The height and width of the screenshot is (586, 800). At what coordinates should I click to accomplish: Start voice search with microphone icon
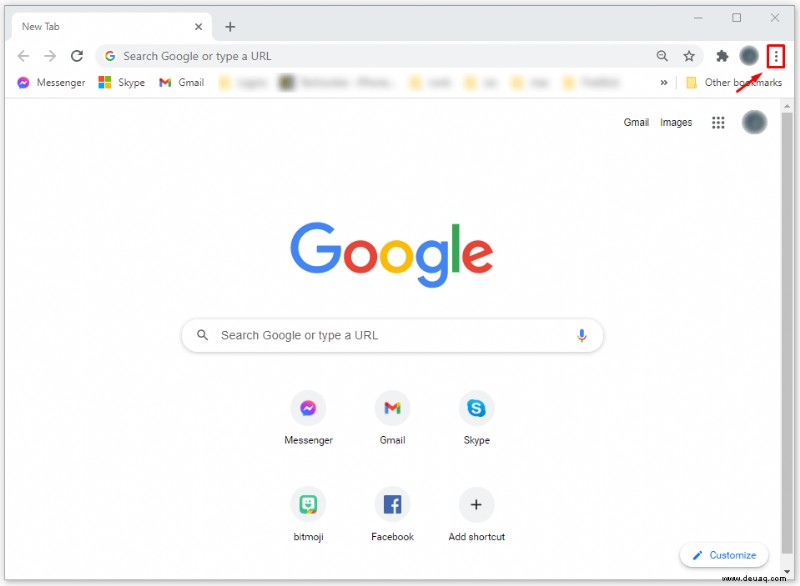[x=581, y=335]
